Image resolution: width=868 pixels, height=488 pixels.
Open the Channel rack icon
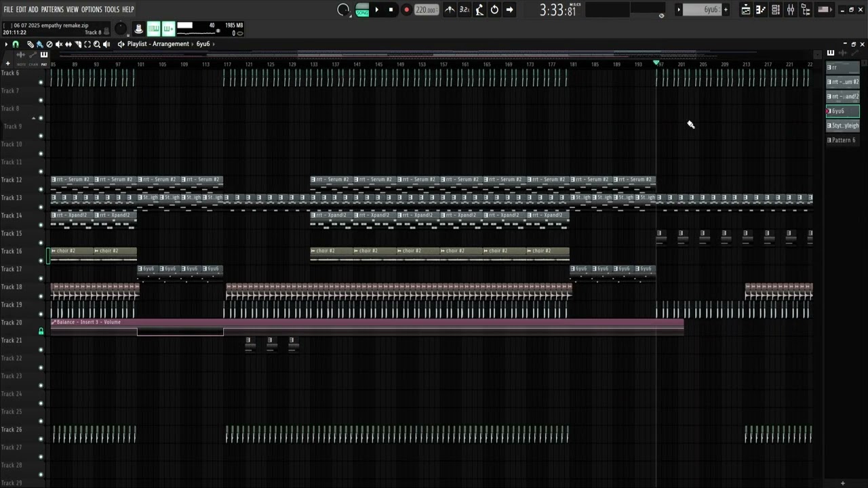(x=776, y=9)
